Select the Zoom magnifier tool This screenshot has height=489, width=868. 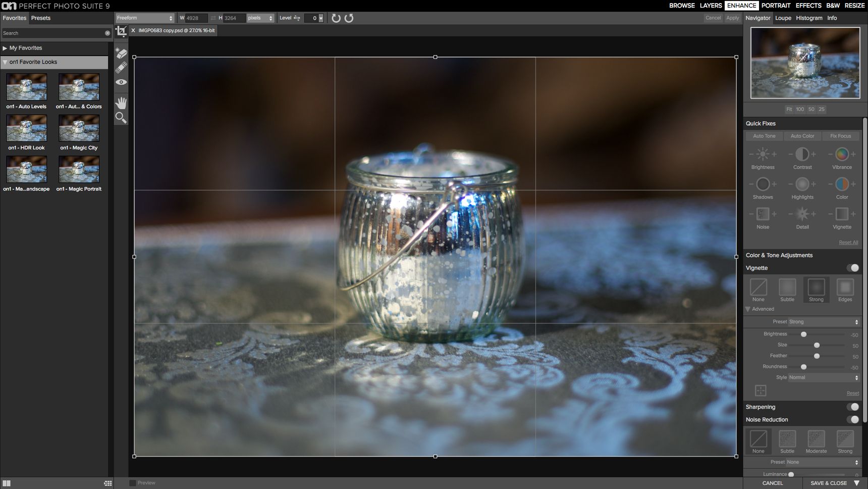pyautogui.click(x=121, y=118)
